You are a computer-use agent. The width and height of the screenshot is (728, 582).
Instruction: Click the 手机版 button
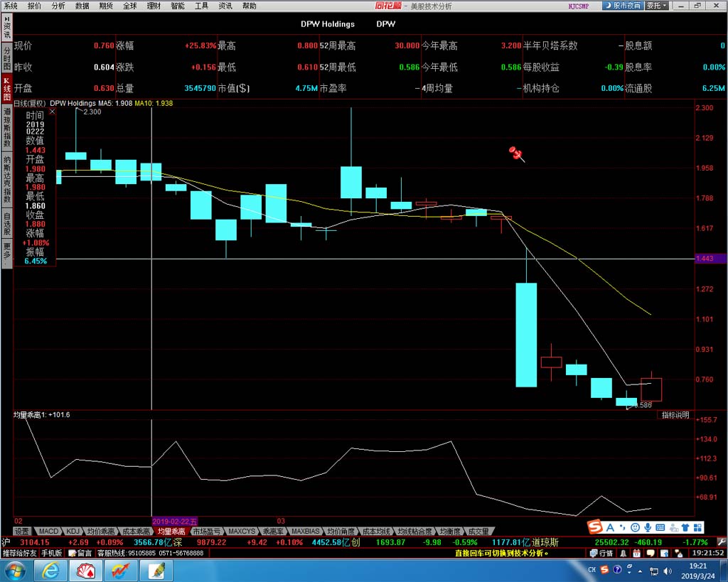pyautogui.click(x=51, y=554)
